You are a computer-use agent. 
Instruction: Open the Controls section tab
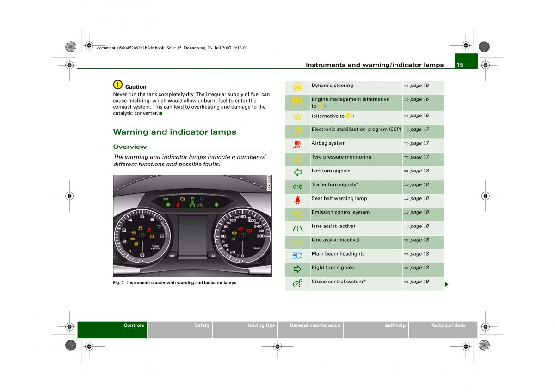(112, 330)
